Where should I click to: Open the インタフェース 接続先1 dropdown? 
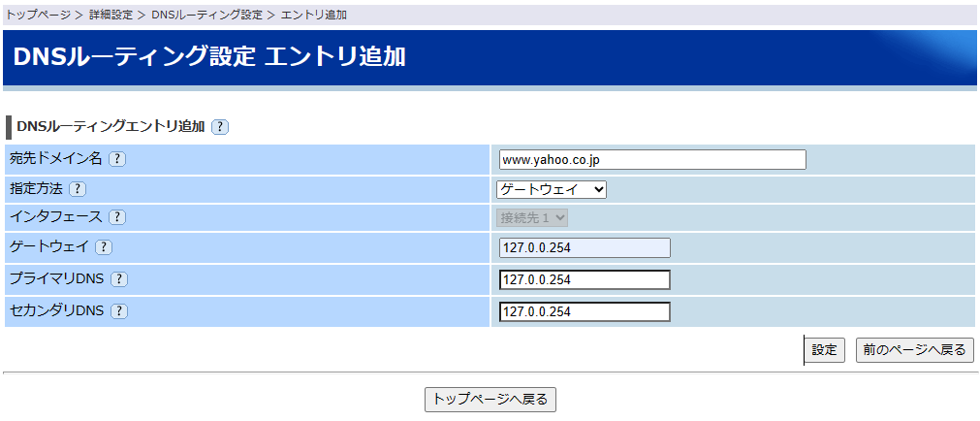532,218
